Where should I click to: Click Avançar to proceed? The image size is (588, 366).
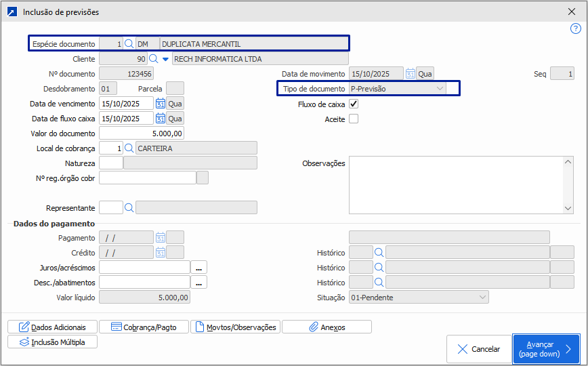545,349
